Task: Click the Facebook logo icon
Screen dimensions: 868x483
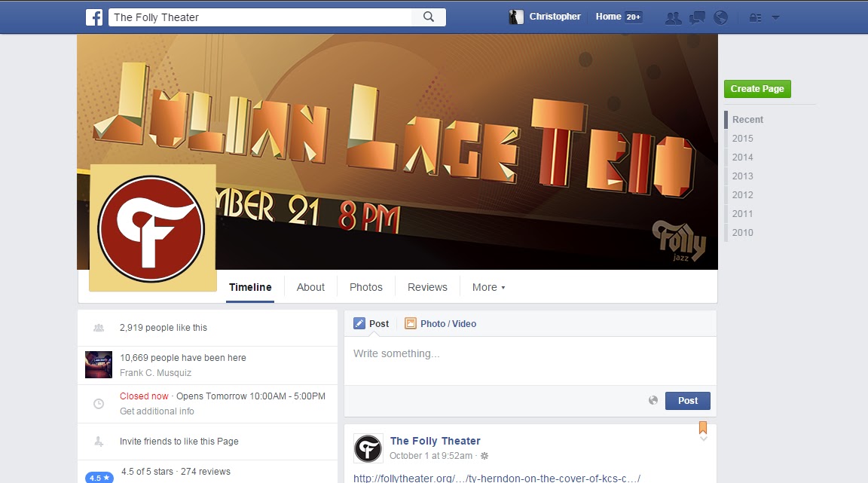Action: click(94, 17)
